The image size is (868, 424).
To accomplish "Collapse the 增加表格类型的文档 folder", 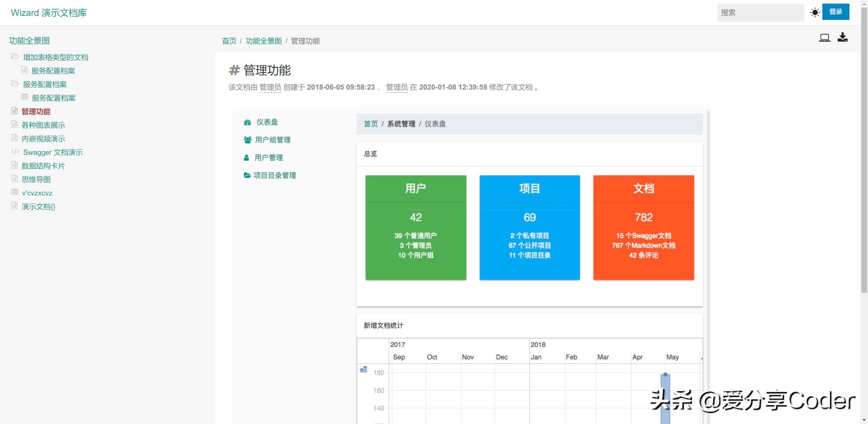I will (x=15, y=57).
